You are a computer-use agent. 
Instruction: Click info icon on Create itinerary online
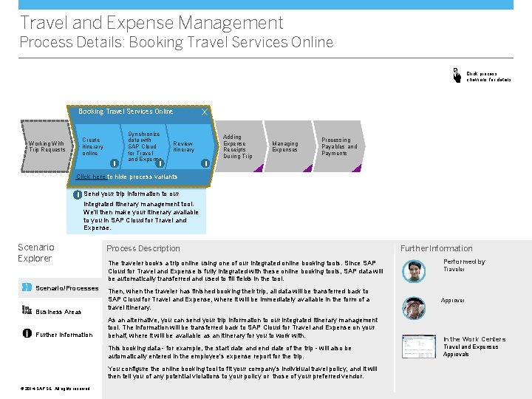(x=115, y=163)
